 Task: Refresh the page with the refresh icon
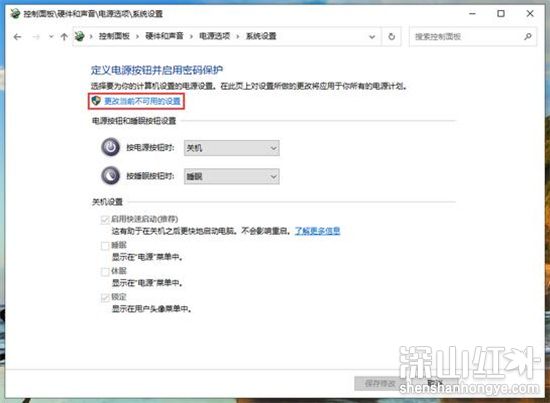click(x=391, y=36)
